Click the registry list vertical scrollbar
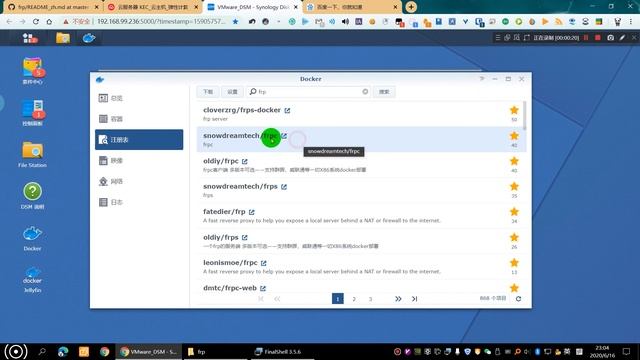Image resolution: width=640 pixels, height=360 pixels. point(524,116)
